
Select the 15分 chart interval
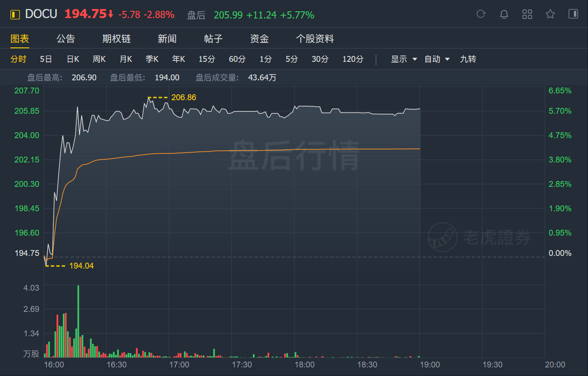pos(207,59)
